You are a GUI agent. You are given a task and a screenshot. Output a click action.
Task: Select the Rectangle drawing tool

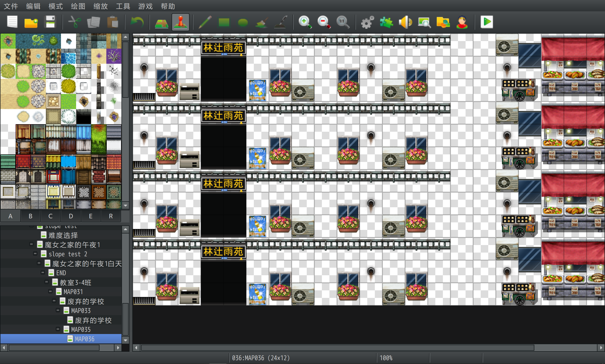(x=224, y=22)
